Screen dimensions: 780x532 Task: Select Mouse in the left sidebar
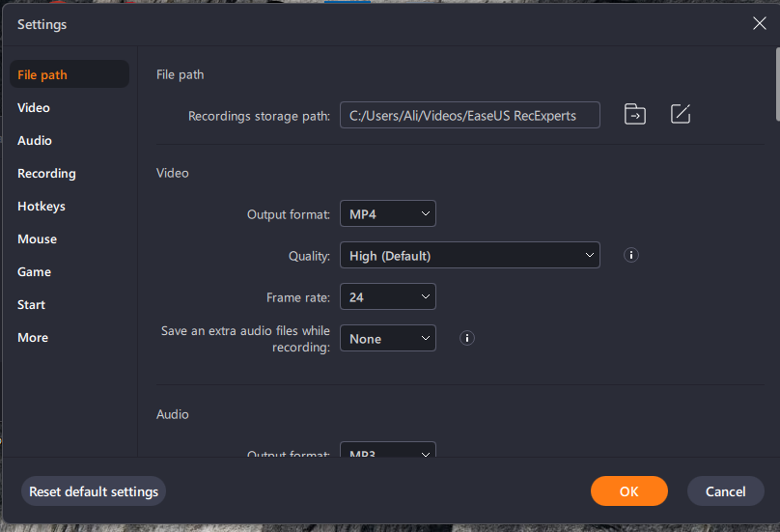click(37, 239)
